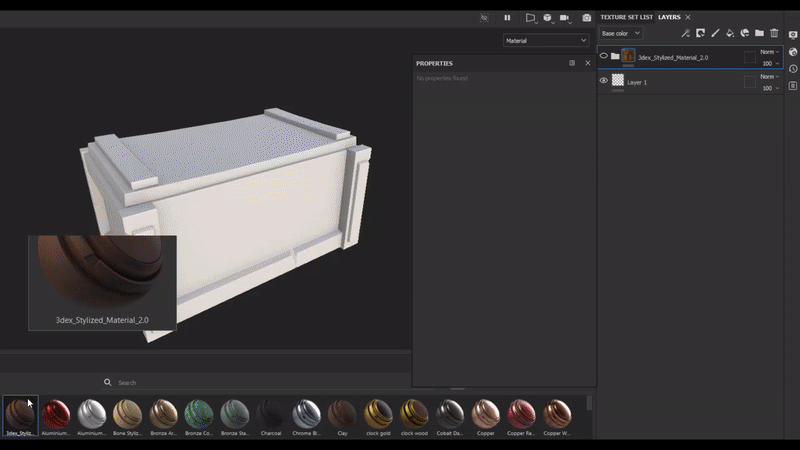Undock the Properties panel icon

572,63
